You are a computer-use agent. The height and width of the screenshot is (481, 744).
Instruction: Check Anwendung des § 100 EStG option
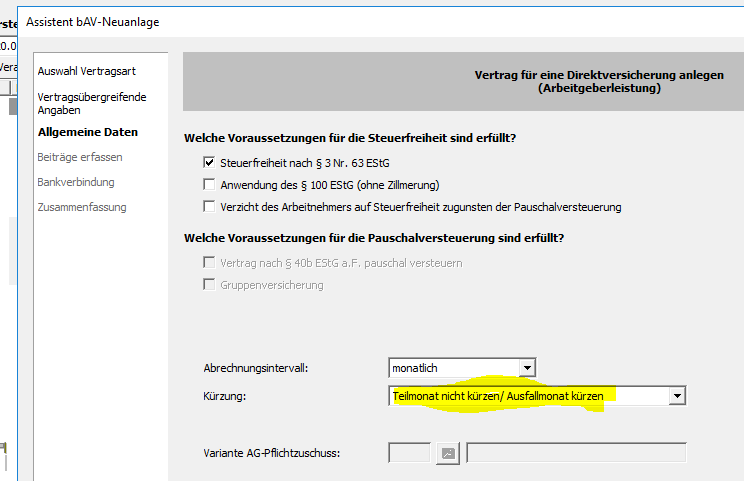[209, 185]
